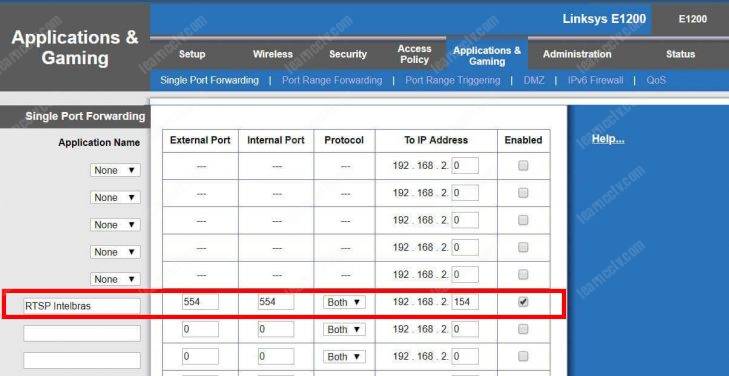Screen dimensions: 729x376
Task: Open the Administration tab
Action: 577,54
